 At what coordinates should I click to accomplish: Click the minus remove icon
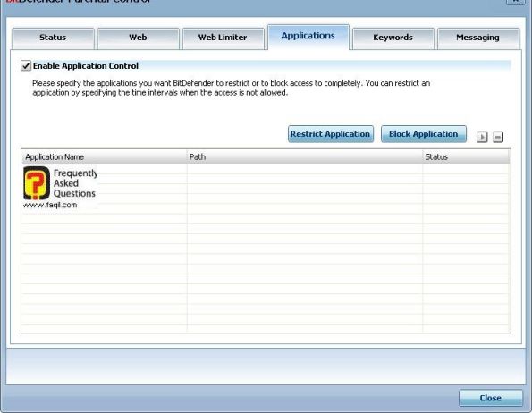point(498,137)
